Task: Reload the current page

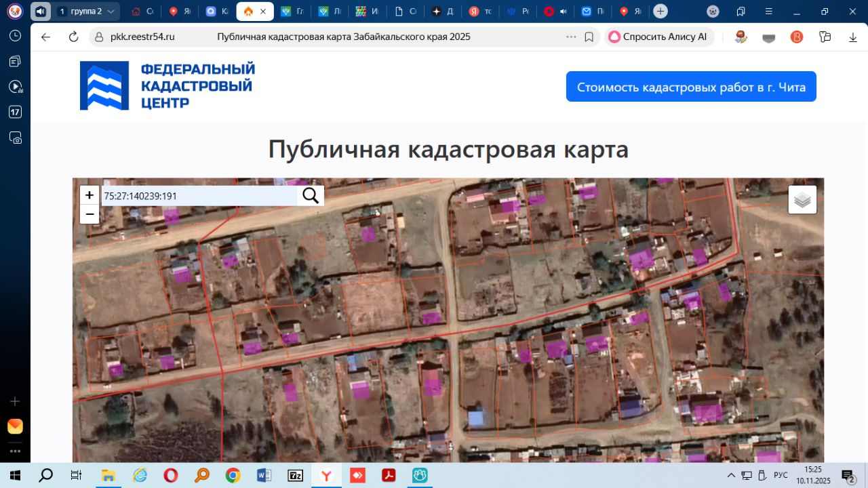Action: (73, 37)
